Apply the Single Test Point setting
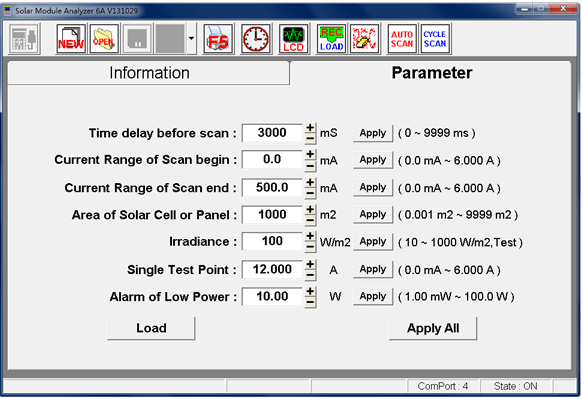The image size is (582, 399). click(x=373, y=269)
